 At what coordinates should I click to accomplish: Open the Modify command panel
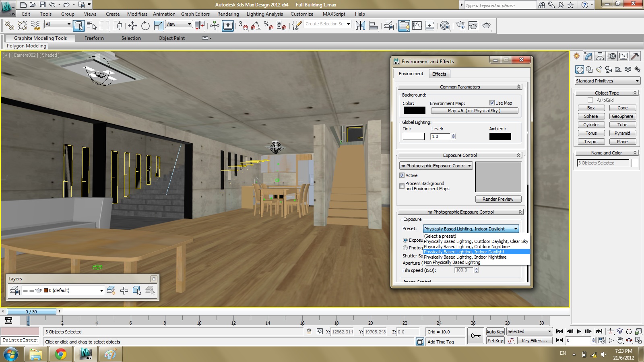588,56
